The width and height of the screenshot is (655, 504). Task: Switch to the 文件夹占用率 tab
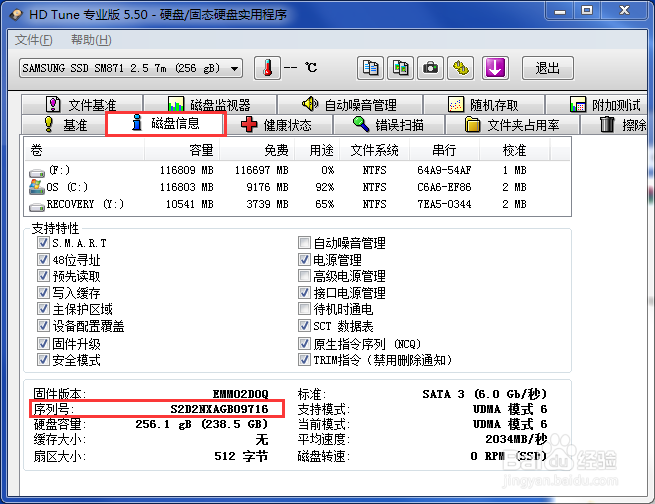512,124
